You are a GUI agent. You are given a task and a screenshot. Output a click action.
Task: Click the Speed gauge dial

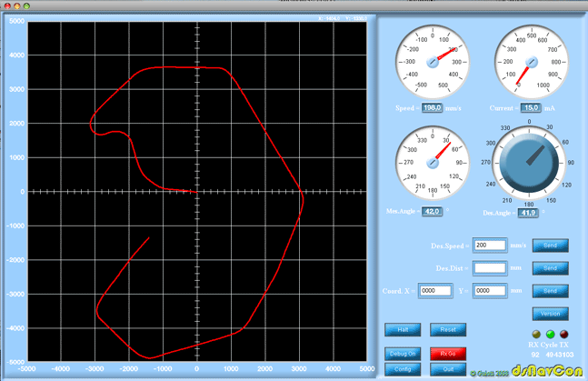coord(433,62)
